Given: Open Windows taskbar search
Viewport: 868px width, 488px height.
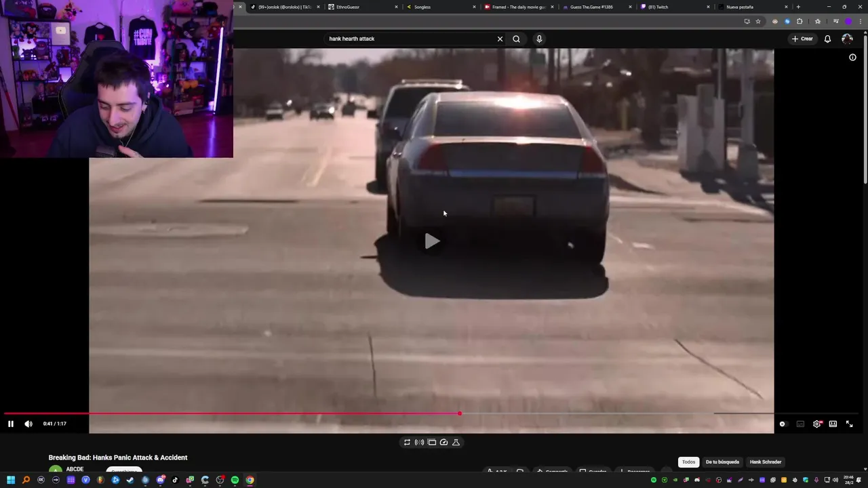Looking at the screenshot, I should pos(26,480).
